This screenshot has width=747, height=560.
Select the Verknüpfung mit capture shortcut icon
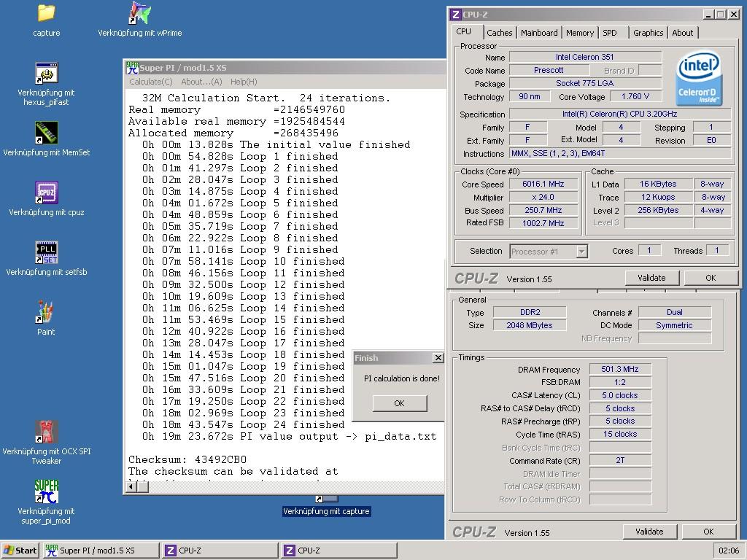(x=326, y=499)
